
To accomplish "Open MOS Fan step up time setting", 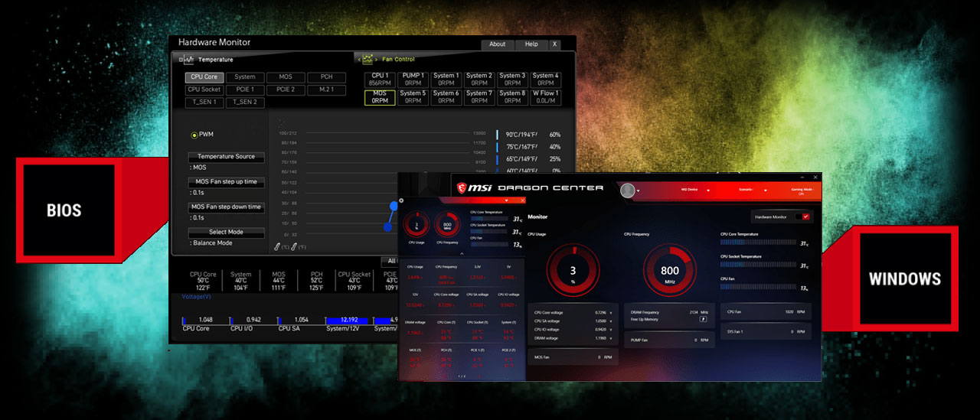I will (227, 182).
